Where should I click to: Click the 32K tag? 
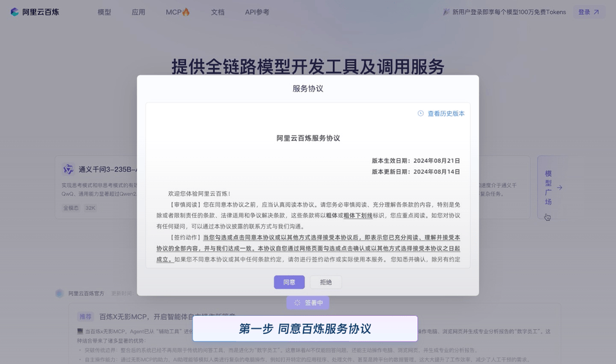(x=90, y=208)
